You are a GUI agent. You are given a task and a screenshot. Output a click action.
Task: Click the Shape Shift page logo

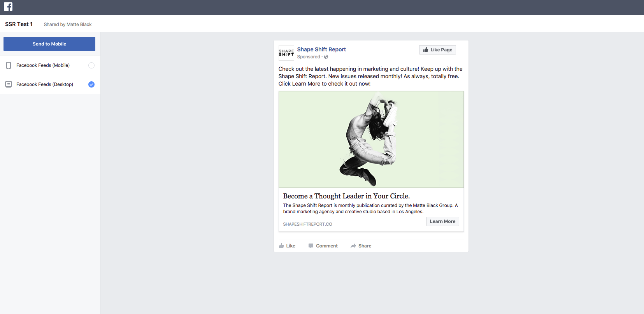[286, 53]
